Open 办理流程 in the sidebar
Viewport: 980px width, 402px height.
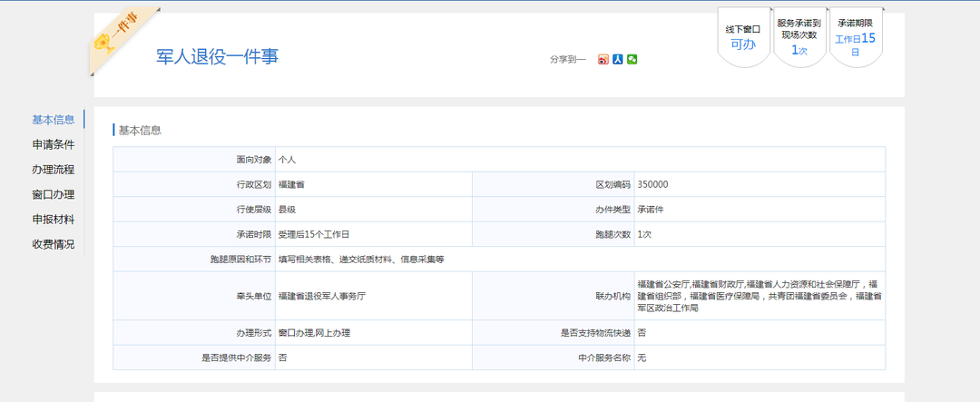point(53,170)
